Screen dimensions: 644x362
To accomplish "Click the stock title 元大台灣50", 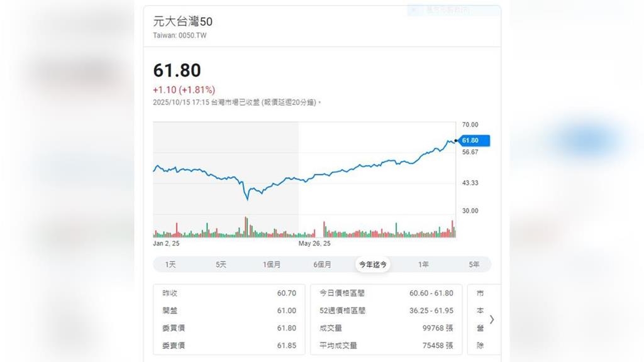I will pos(182,21).
